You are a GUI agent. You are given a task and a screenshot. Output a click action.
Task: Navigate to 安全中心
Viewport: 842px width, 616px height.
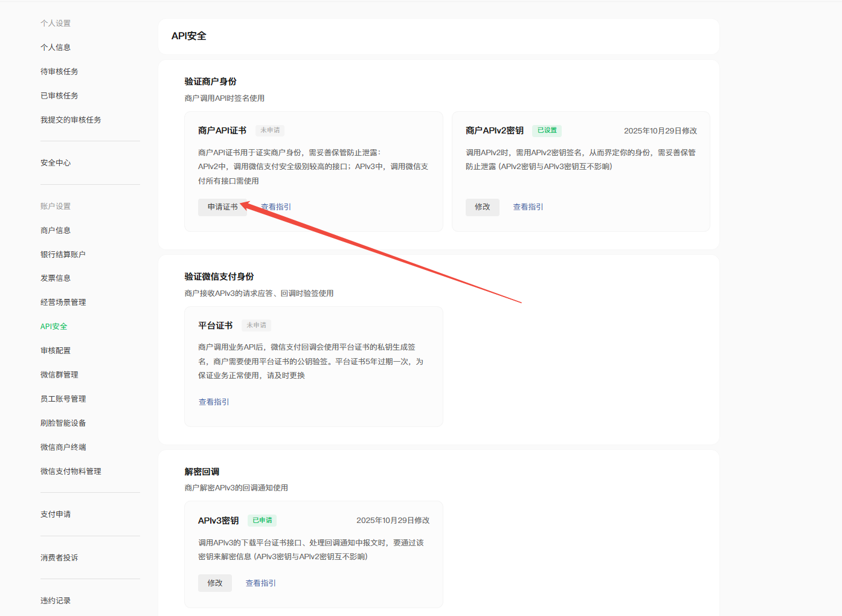pos(56,163)
